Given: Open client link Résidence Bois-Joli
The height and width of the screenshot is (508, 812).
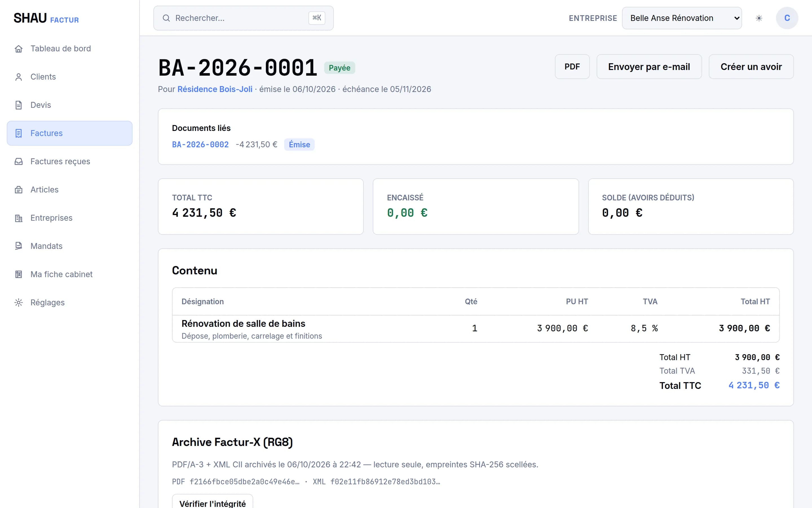Looking at the screenshot, I should click(x=215, y=89).
